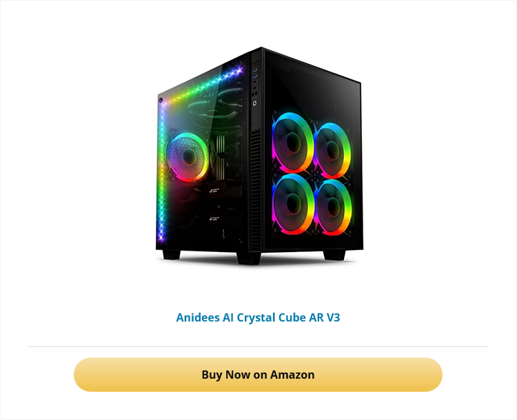The height and width of the screenshot is (420, 517).
Task: Click the thumbscrew at side panel top-left corner
Action: coord(161,100)
